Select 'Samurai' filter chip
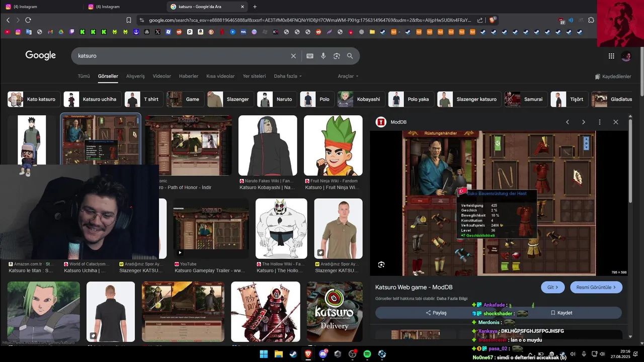Viewport: 644px width, 362px height. [x=526, y=99]
